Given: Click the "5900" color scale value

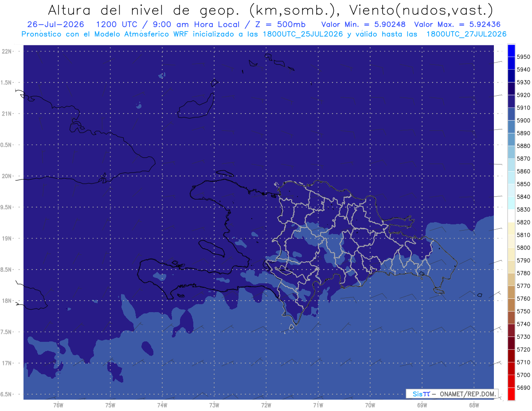Looking at the screenshot, I should (x=524, y=121).
